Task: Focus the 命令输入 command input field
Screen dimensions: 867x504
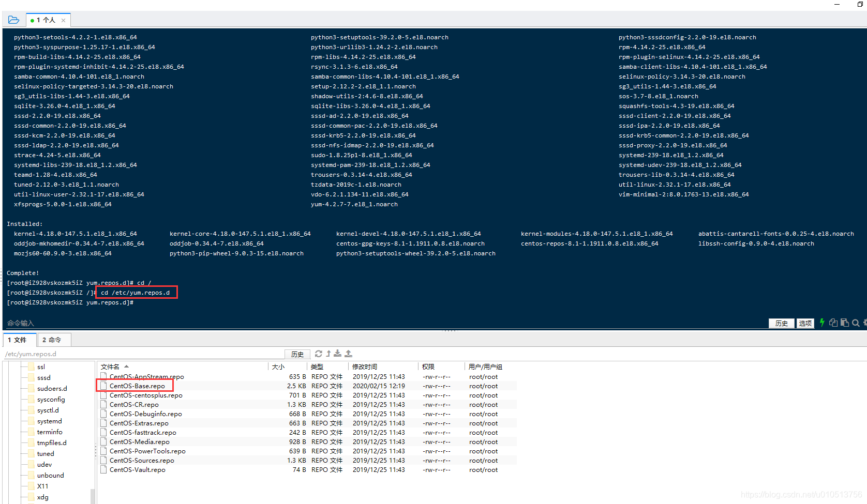Action: [385, 323]
